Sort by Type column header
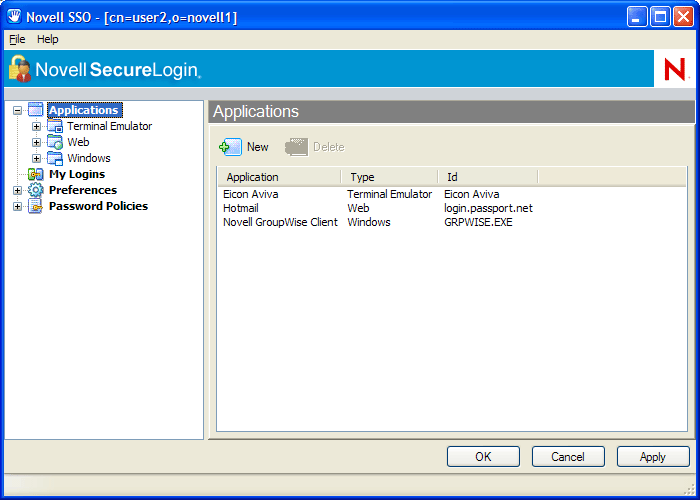Image resolution: width=700 pixels, height=500 pixels. click(389, 177)
